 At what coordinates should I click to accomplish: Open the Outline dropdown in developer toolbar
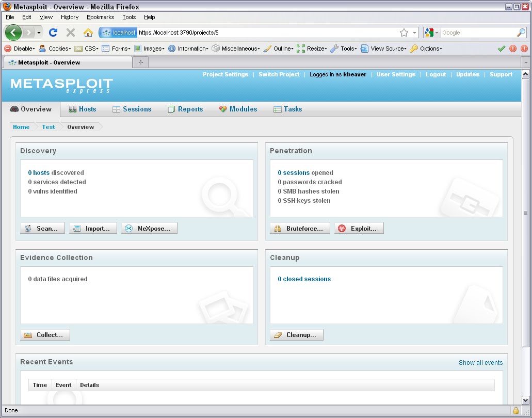pos(279,49)
